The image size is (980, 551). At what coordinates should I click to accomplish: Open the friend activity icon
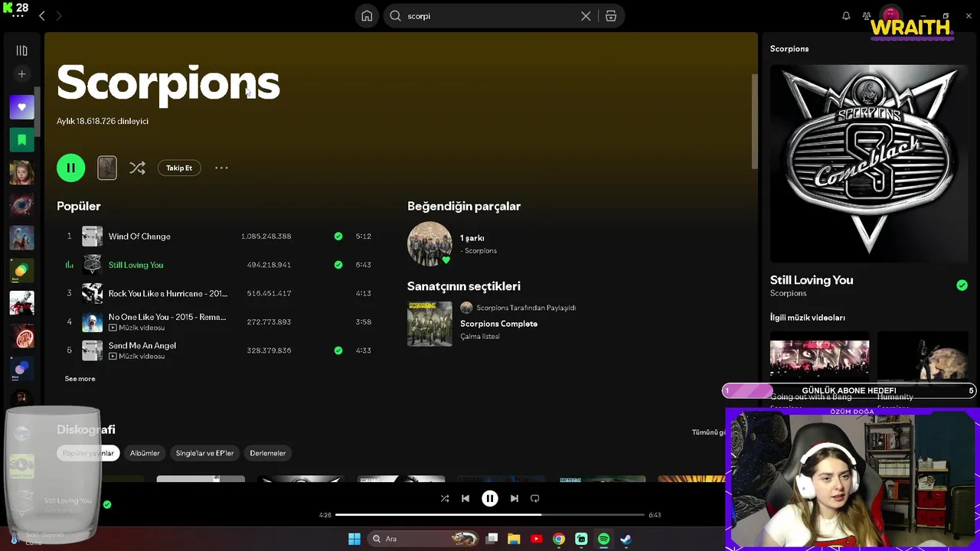867,16
